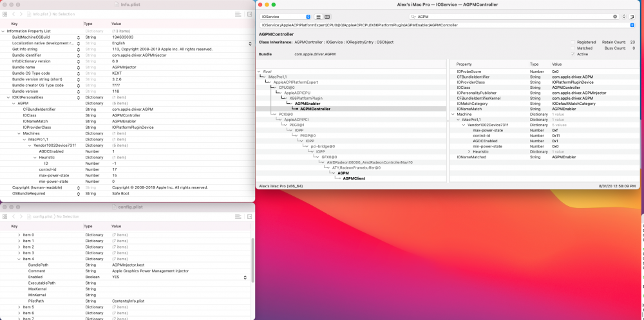Screen dimensions: 644x320
Task: Go forward using the arrow in config.plist window
Action: pos(21,216)
